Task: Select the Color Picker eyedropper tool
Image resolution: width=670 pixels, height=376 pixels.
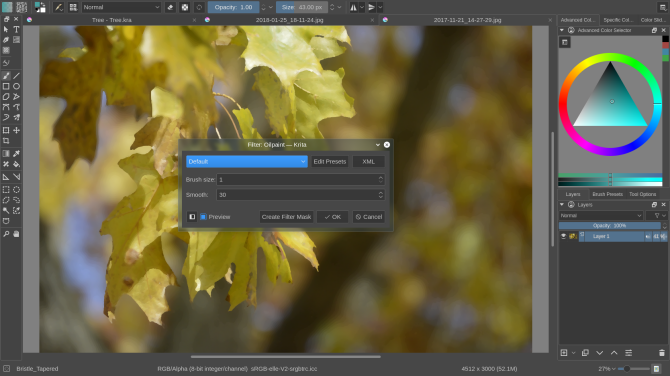Action: click(x=16, y=153)
